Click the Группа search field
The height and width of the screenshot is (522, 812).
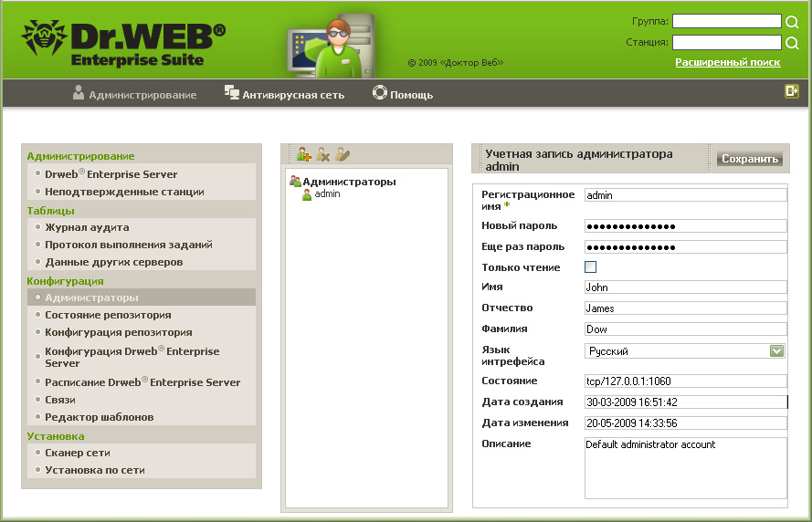[726, 21]
